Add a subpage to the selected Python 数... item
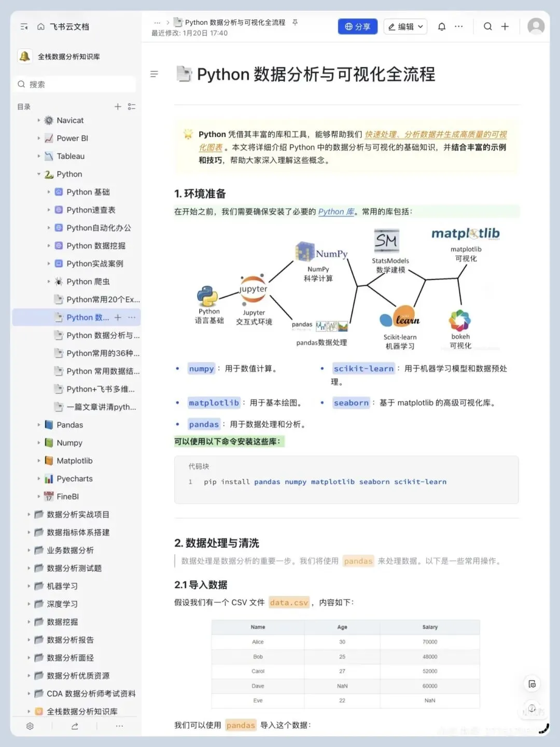Screen dimensions: 560x747 (x=118, y=317)
